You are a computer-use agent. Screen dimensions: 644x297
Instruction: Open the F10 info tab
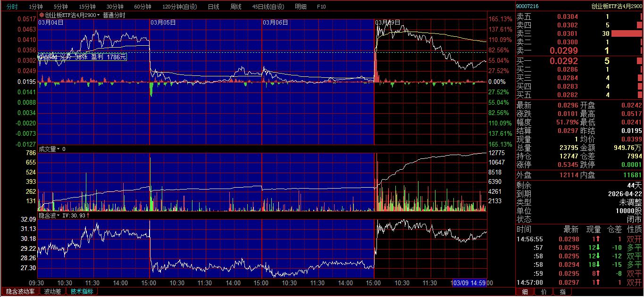pos(321,7)
